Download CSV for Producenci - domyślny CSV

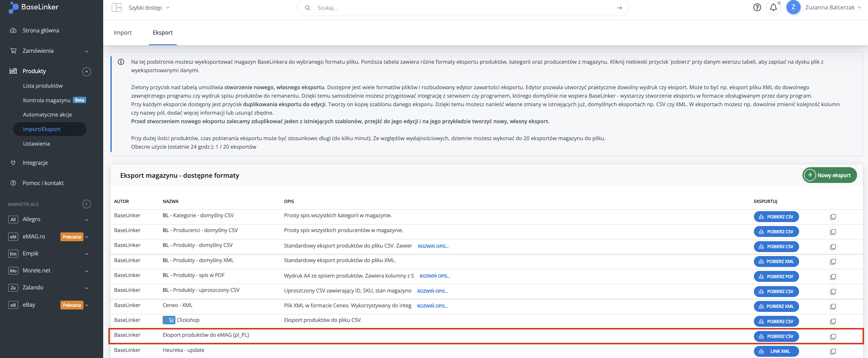coord(776,232)
